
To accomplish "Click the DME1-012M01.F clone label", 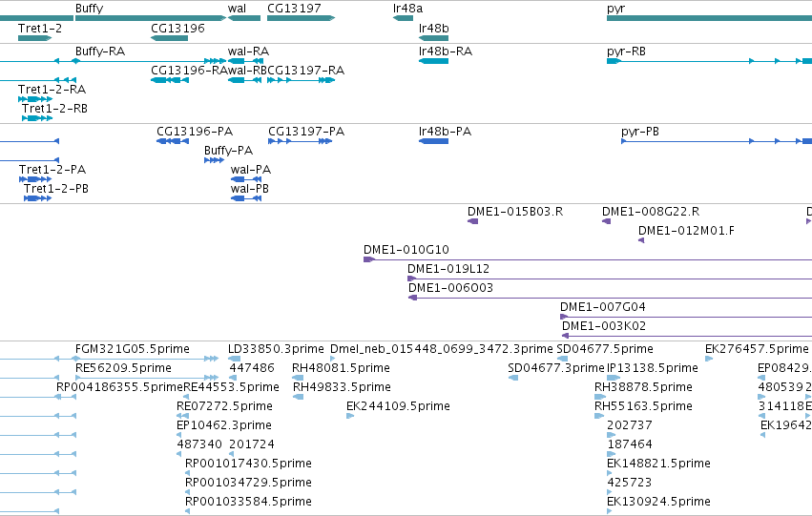I will pos(686,231).
